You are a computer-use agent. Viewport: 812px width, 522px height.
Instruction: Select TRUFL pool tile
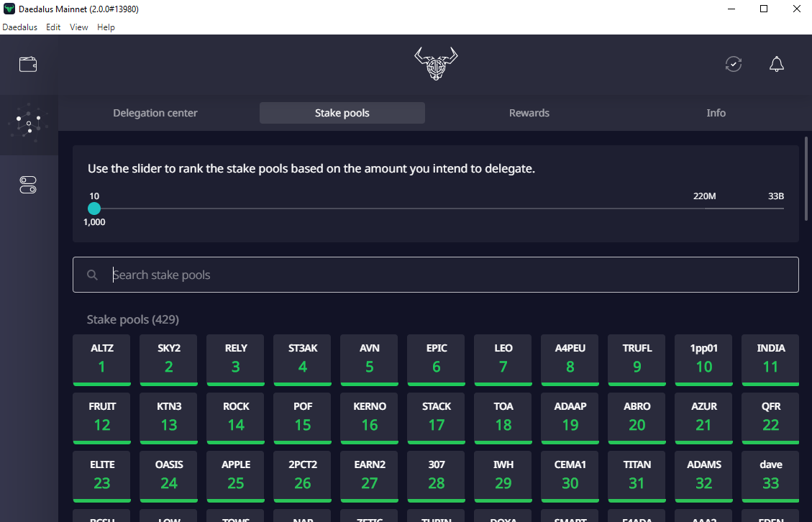point(637,360)
